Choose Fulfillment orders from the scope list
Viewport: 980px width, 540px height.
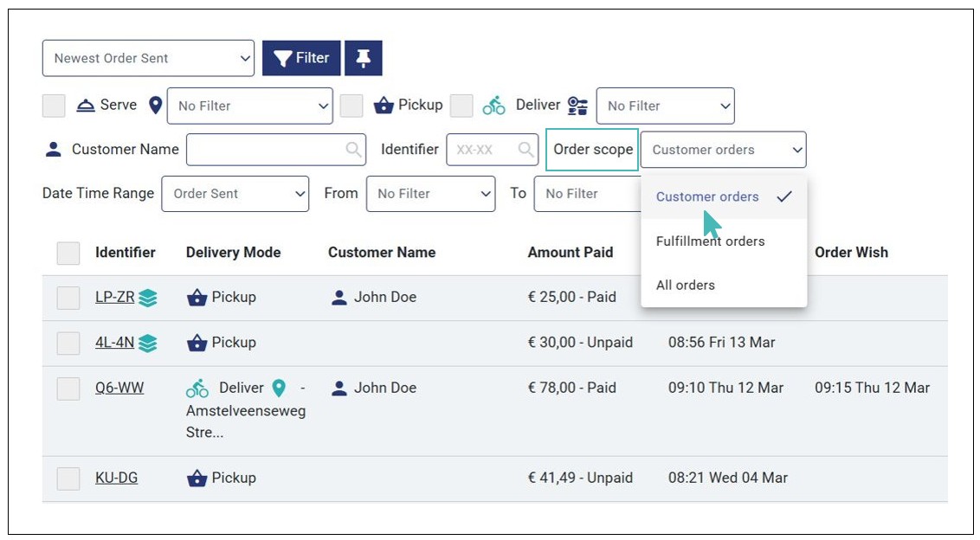(710, 241)
